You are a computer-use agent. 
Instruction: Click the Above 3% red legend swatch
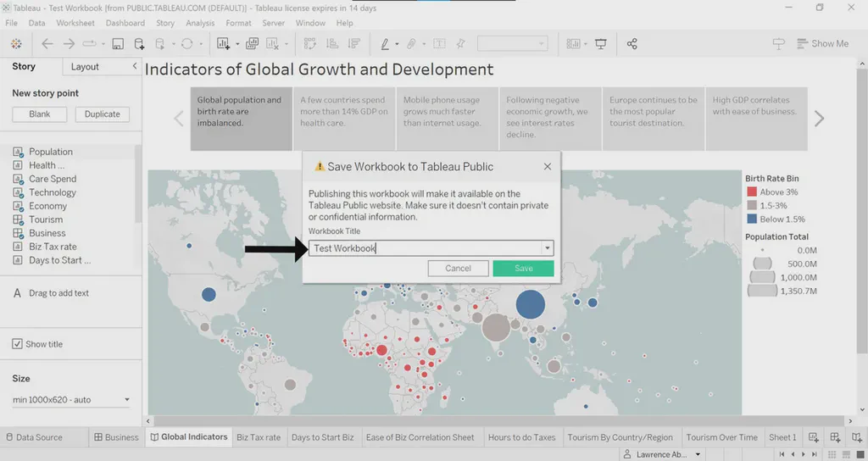752,192
